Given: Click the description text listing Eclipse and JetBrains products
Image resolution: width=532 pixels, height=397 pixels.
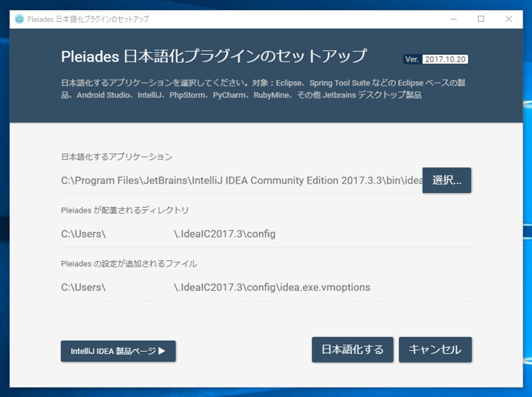Looking at the screenshot, I should (263, 89).
